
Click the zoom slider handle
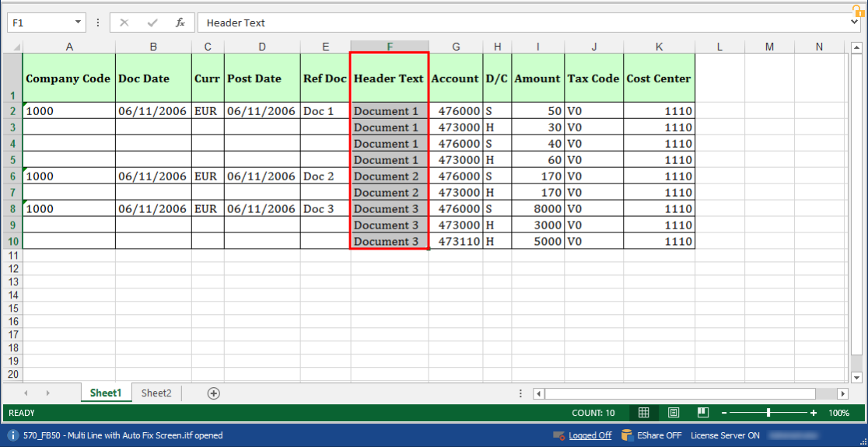[x=768, y=413]
